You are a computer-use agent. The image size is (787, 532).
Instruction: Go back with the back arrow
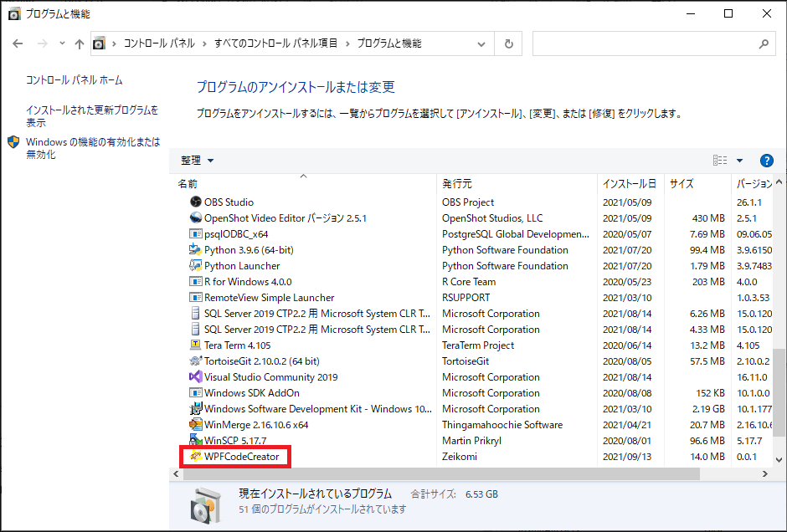(18, 43)
